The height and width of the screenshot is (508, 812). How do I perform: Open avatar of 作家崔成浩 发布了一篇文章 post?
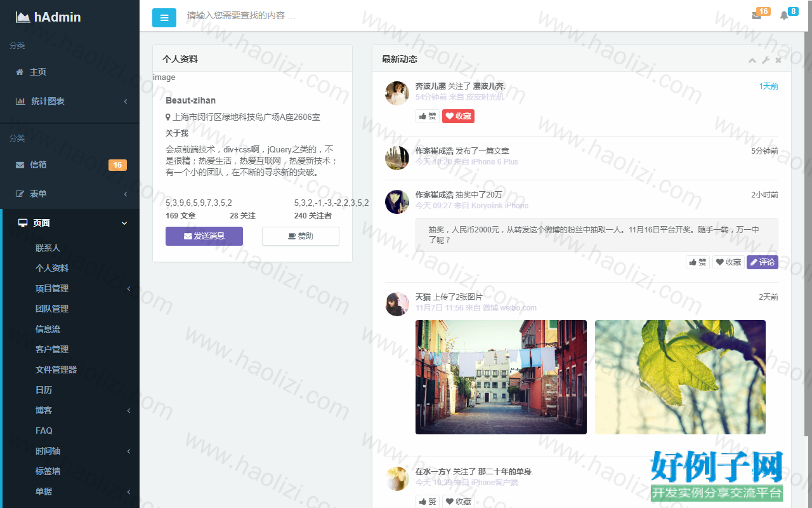point(397,158)
